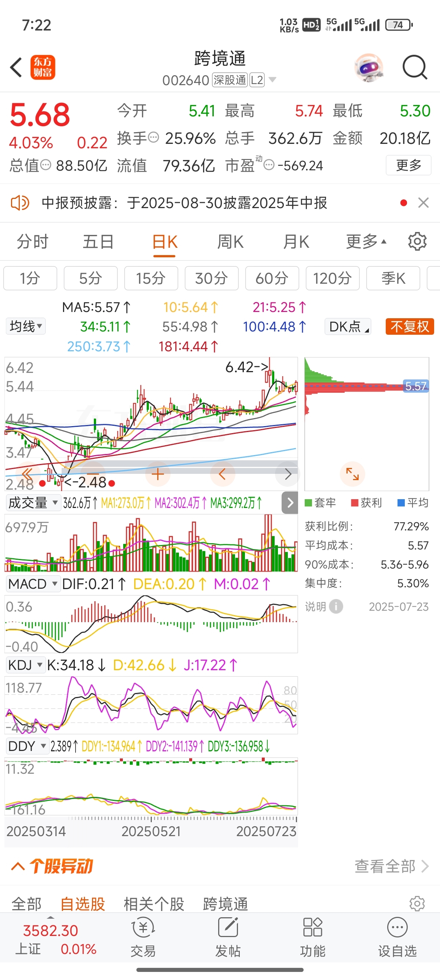Open the 交易 trade icon
440x980 pixels.
143,937
